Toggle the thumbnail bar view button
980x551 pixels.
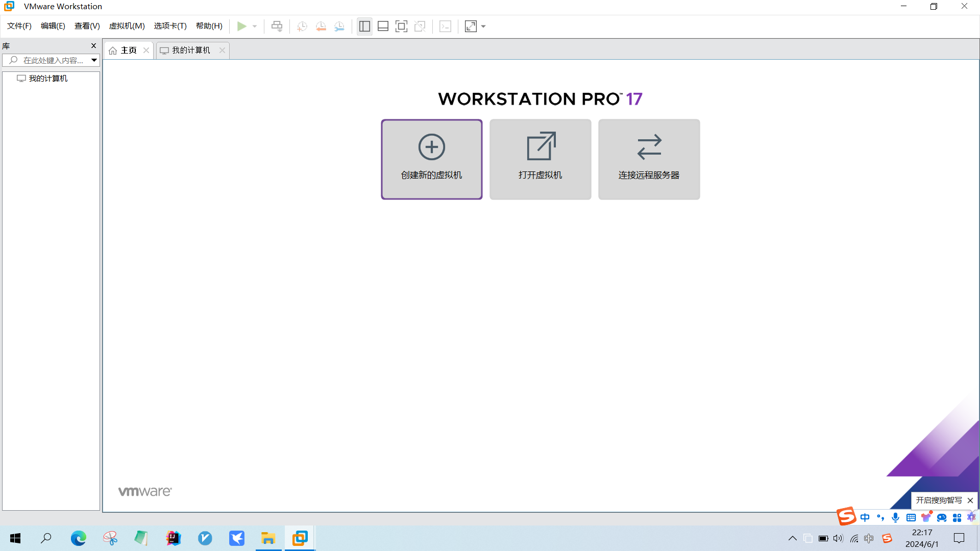tap(383, 26)
